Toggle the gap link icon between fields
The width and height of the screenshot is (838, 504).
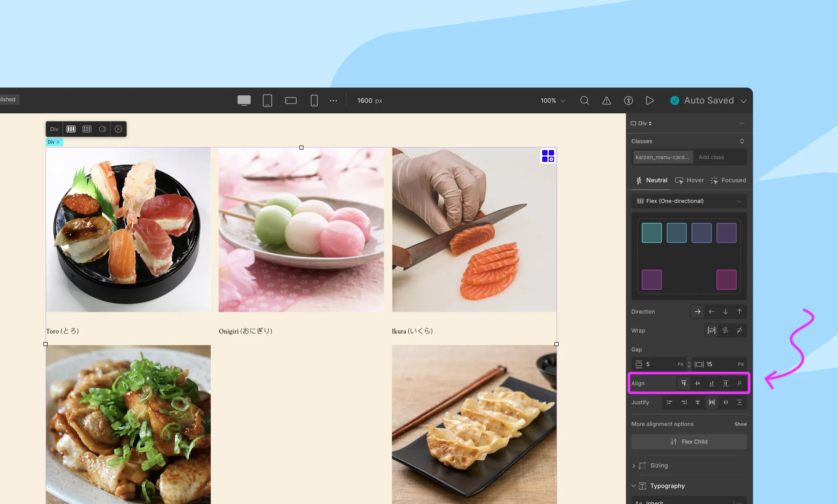click(689, 364)
